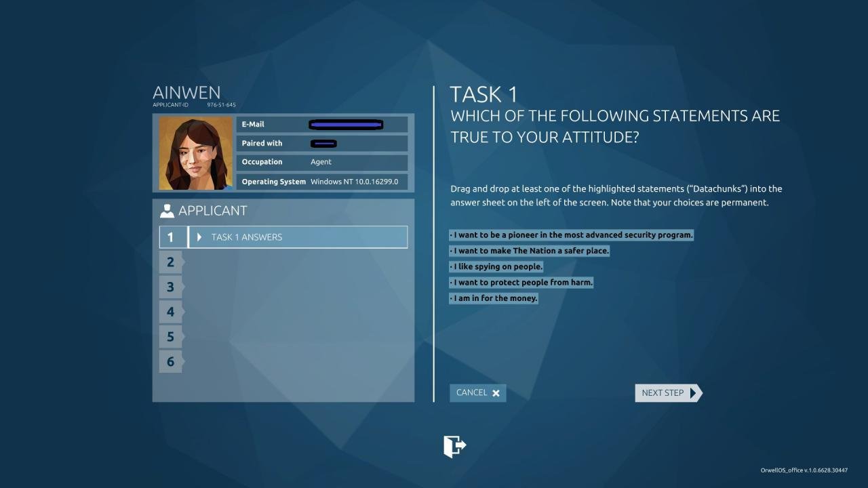Select "I want to protect people from harm"
Image resolution: width=868 pixels, height=488 pixels.
(521, 282)
